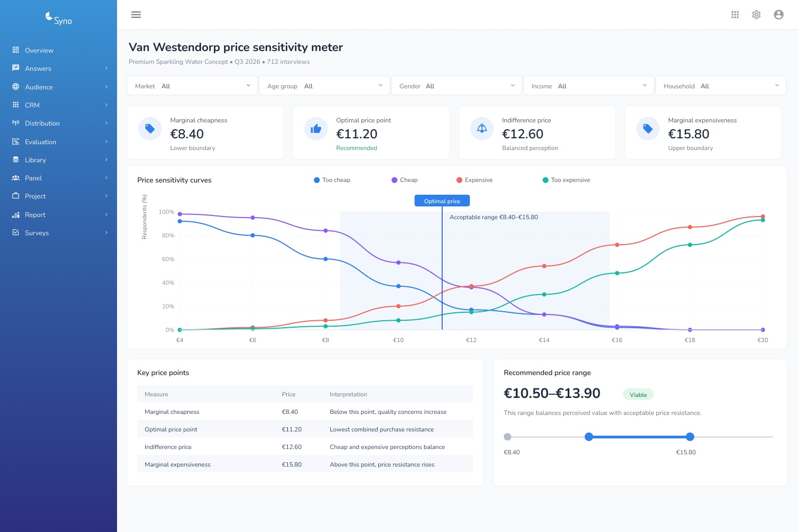Click the Report chart icon

click(16, 214)
